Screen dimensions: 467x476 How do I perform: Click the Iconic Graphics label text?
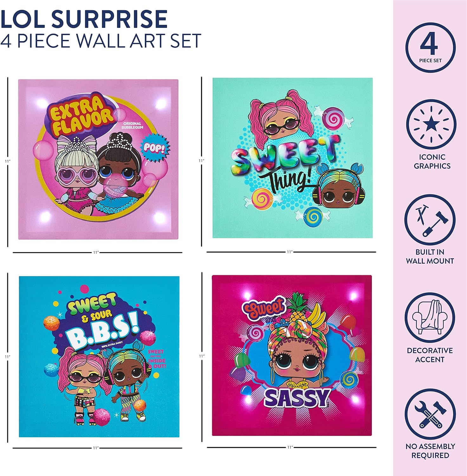432,162
